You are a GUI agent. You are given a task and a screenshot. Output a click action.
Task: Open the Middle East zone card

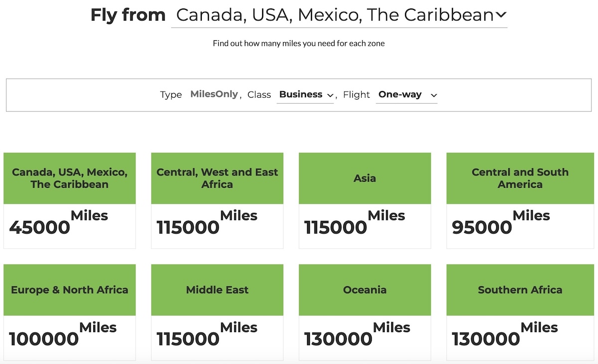[217, 312]
